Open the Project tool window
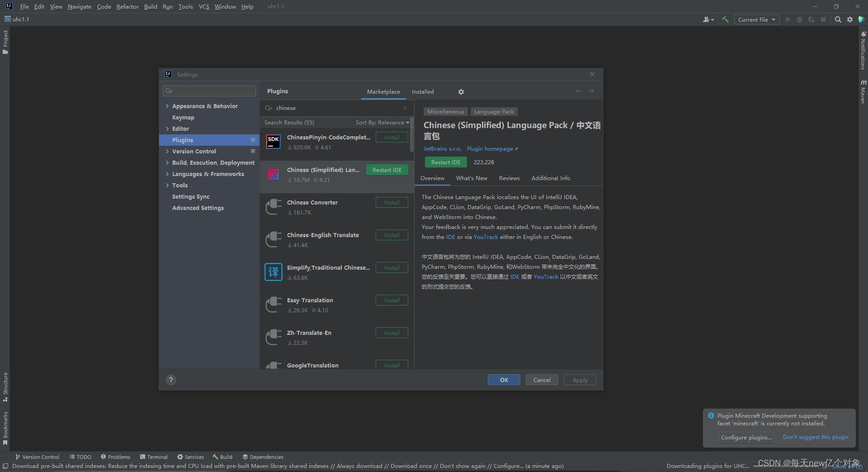Screen dimensions: 868x472 point(5,42)
